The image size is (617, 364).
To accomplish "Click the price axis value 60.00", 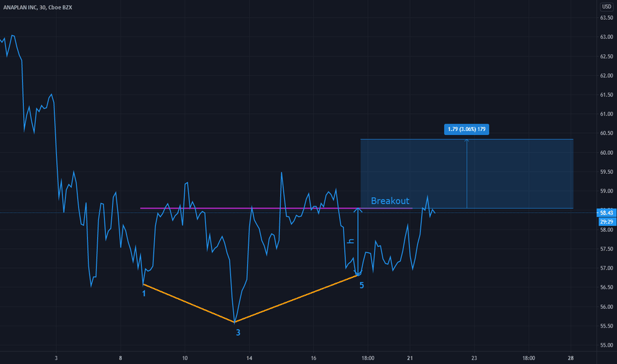I will tap(606, 153).
